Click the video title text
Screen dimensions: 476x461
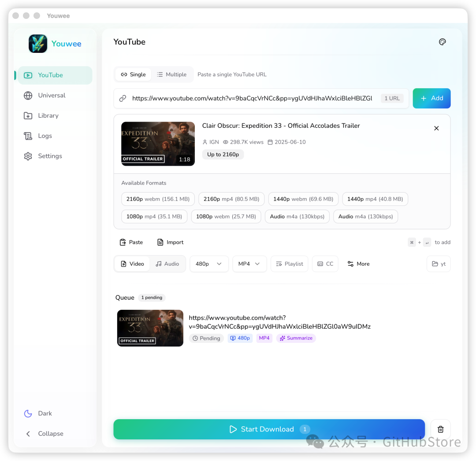[x=281, y=126]
